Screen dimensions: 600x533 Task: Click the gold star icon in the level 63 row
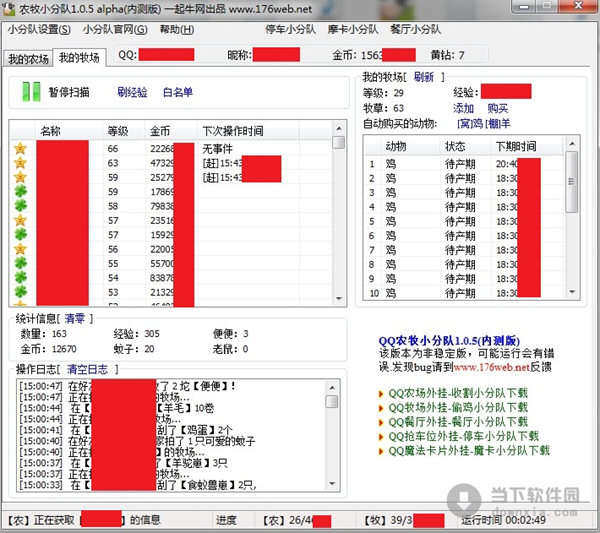click(x=19, y=163)
